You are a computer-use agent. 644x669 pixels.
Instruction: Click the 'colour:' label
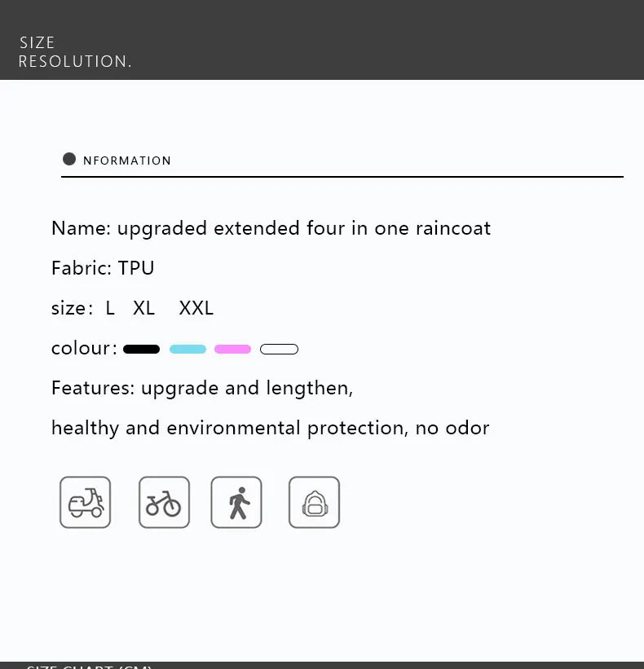tap(83, 349)
